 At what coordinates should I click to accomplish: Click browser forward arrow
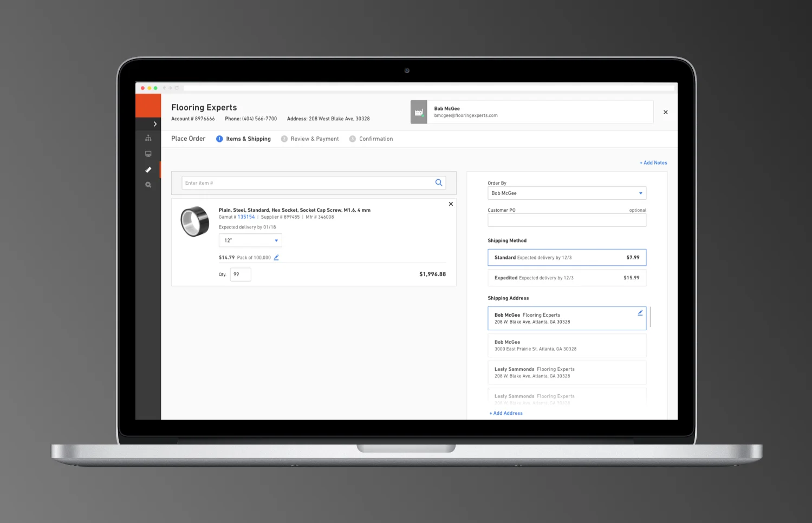(x=170, y=88)
